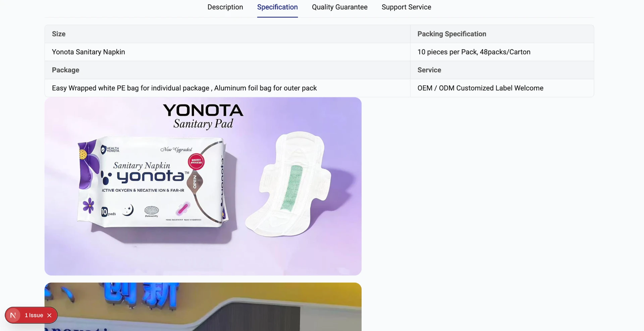Click the OEM / ODM Customized Label cell
644x331 pixels.
(x=502, y=88)
